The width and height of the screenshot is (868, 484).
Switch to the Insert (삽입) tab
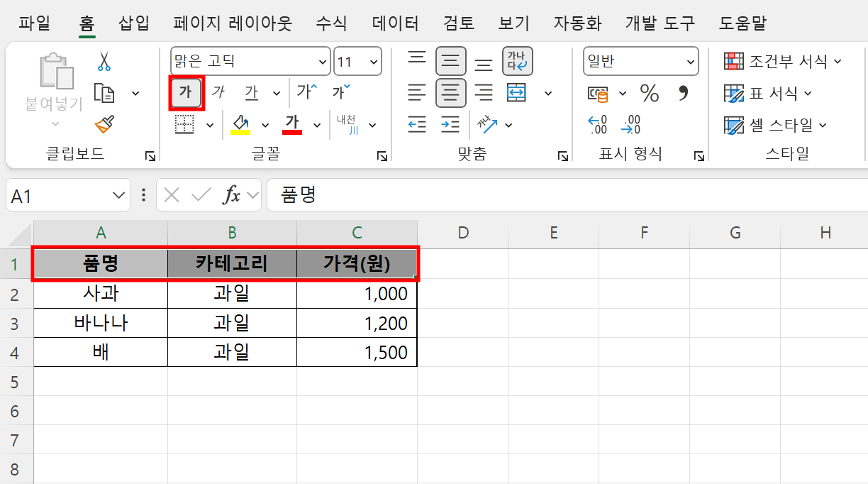134,23
